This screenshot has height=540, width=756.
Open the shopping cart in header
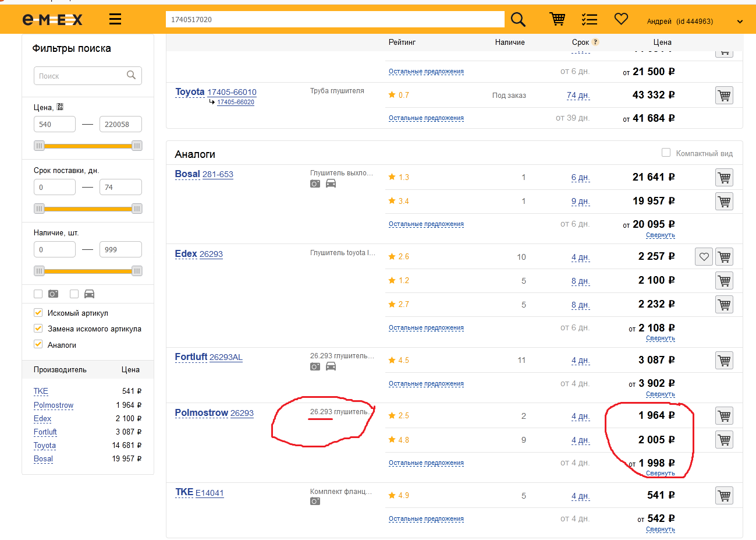pyautogui.click(x=558, y=19)
